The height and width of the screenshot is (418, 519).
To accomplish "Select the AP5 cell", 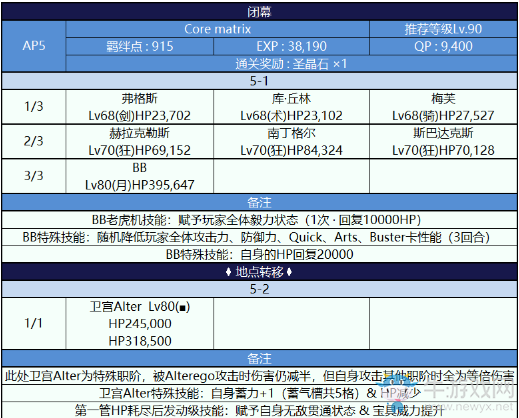I will click(x=34, y=46).
